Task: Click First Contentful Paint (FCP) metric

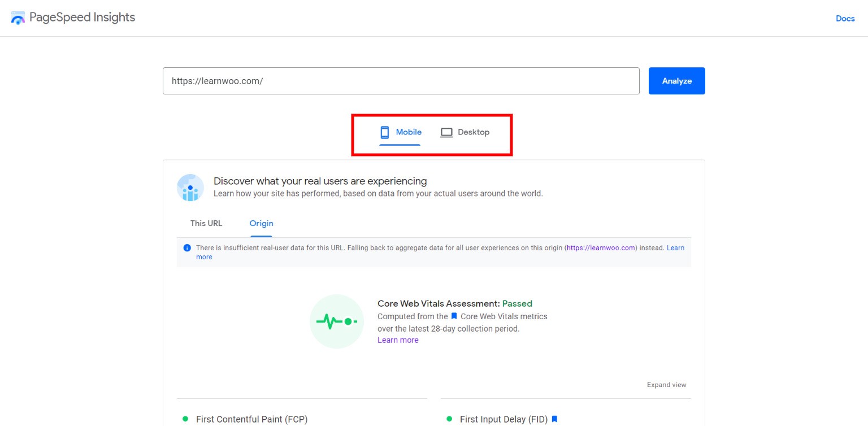Action: click(251, 419)
